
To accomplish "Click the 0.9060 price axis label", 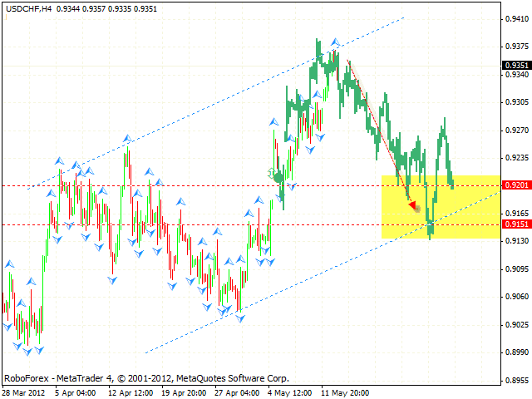I will (516, 297).
